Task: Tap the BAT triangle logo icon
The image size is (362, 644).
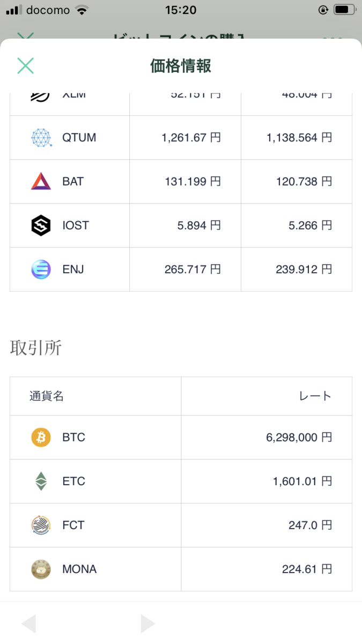Action: [41, 181]
